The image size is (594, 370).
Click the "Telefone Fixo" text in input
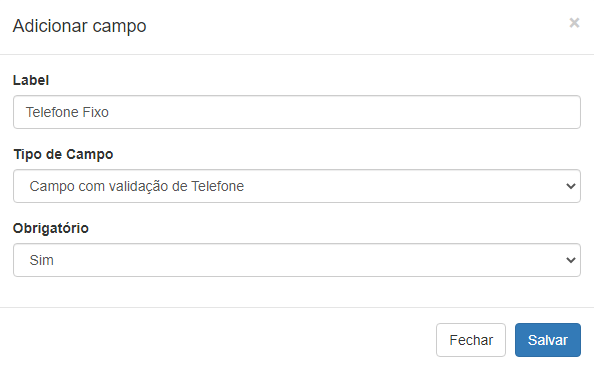click(x=67, y=112)
